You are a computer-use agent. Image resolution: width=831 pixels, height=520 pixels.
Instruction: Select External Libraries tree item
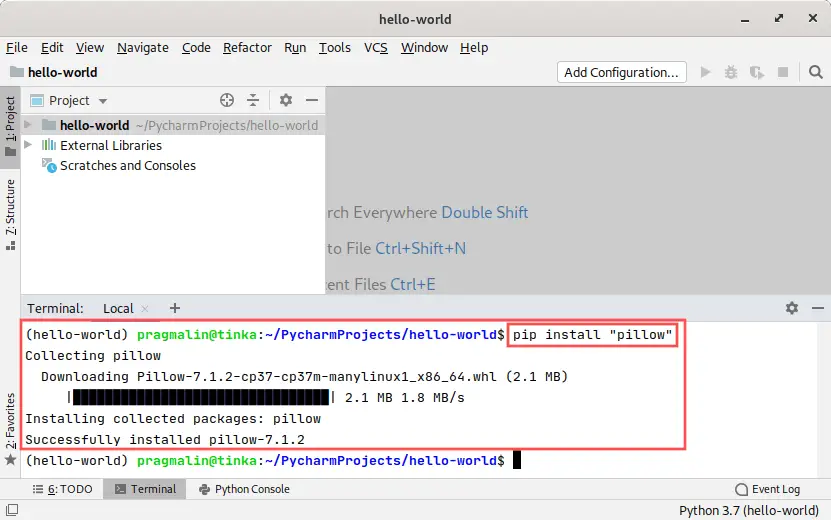coord(111,145)
